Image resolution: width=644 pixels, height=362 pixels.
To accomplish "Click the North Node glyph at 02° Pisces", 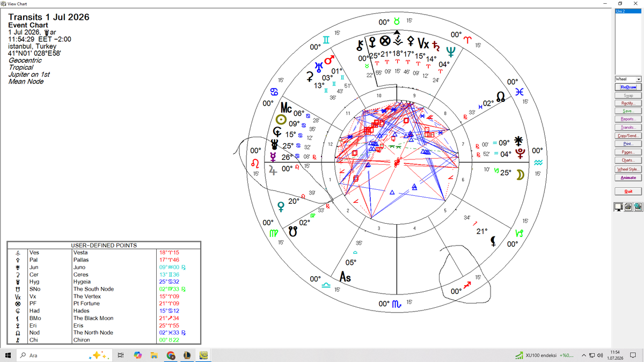I will pos(500,97).
